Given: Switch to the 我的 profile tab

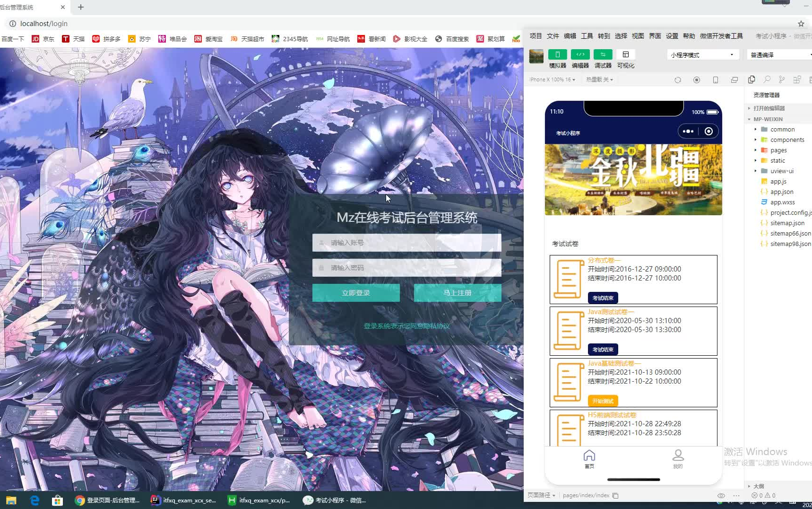Looking at the screenshot, I should (678, 458).
